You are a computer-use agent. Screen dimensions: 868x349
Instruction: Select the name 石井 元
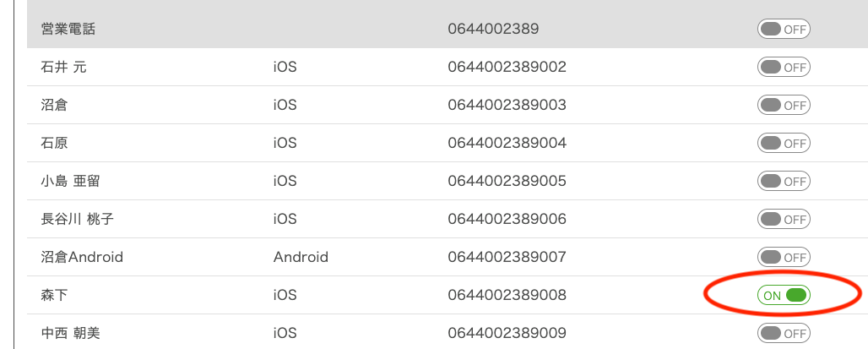[x=64, y=68]
